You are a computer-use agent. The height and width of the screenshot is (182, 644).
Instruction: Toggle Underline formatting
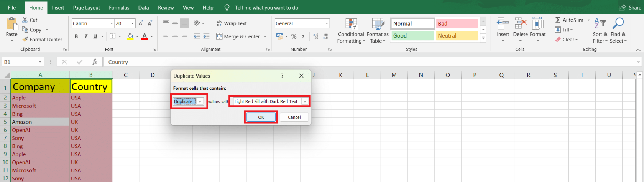tap(95, 36)
